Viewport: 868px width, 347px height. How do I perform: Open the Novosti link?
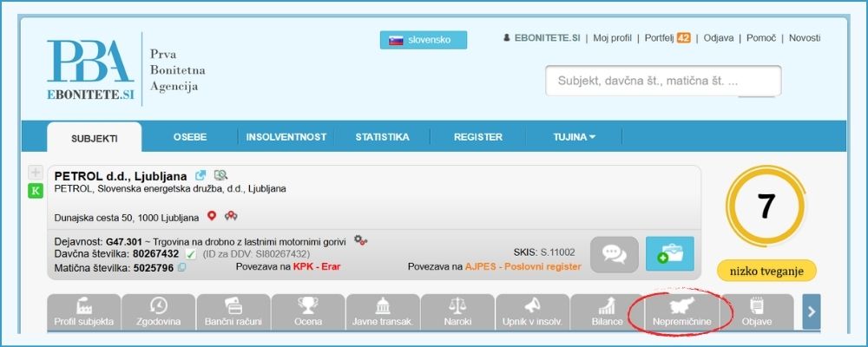(805, 38)
